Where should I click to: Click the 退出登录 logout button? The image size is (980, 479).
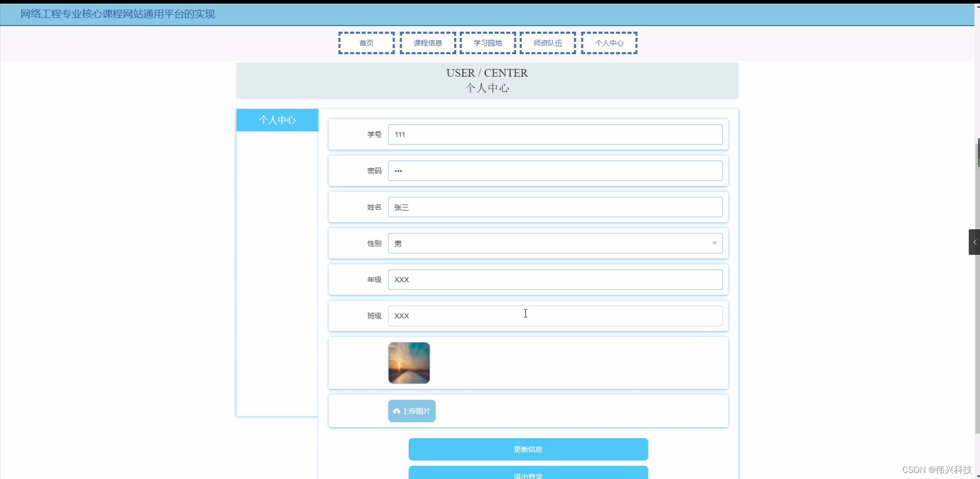[x=528, y=474]
